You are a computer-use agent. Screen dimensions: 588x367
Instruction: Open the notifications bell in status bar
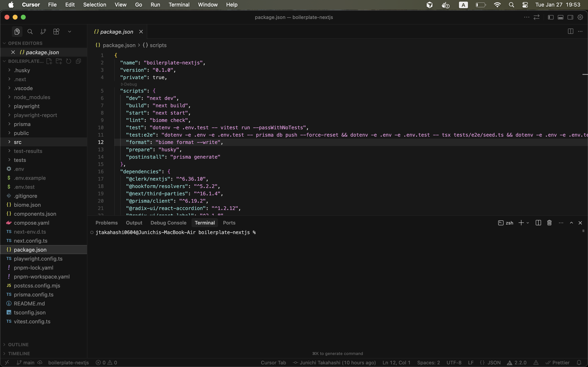pos(579,362)
